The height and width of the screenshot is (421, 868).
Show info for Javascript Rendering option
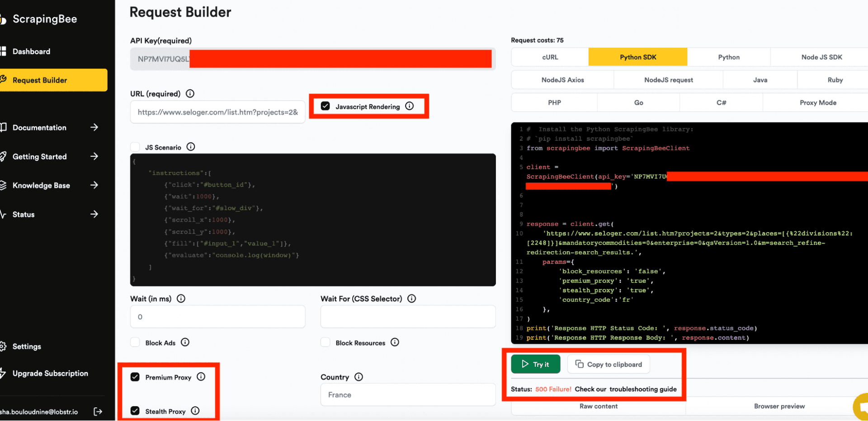point(410,106)
